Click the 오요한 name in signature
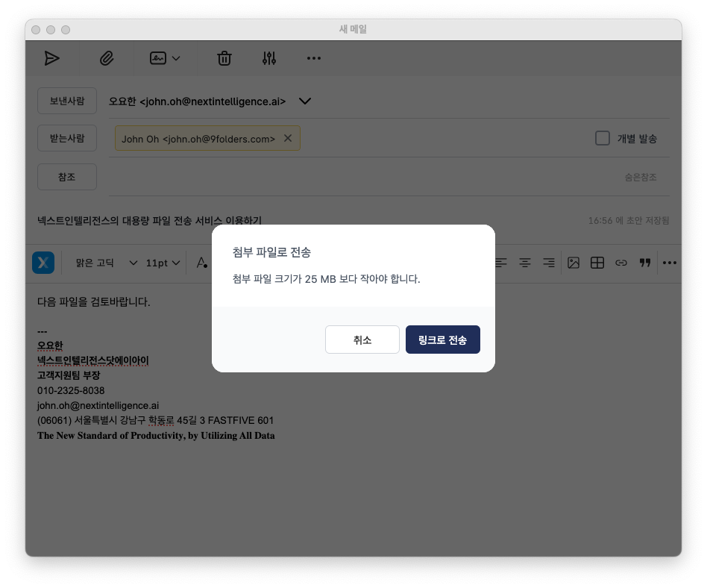 50,345
